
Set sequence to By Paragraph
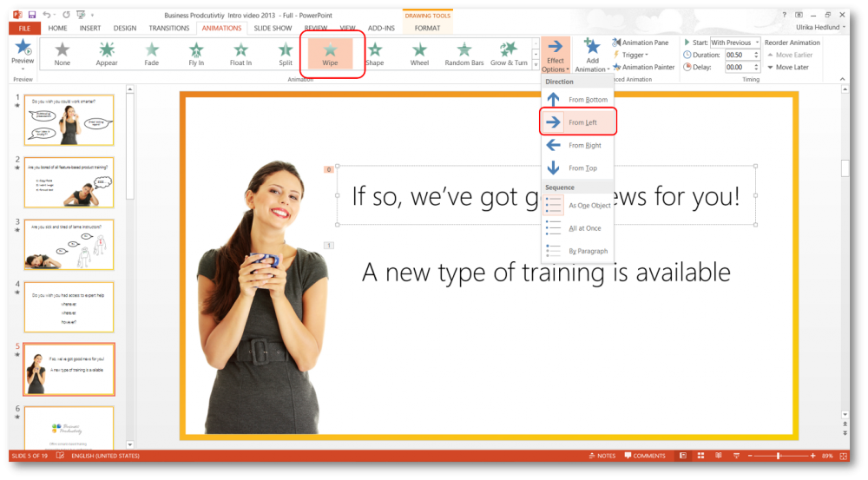[578, 251]
